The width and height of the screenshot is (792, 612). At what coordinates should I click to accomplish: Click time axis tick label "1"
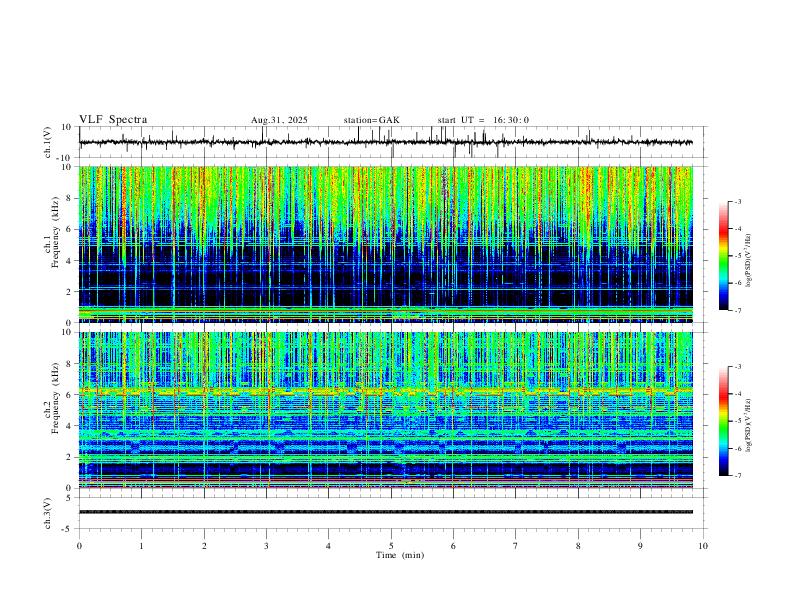pos(141,546)
